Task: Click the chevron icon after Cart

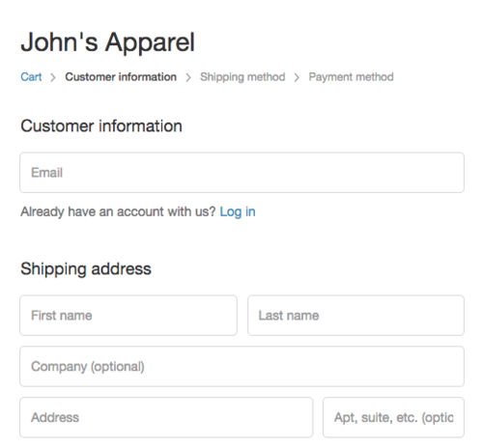Action: (x=53, y=77)
